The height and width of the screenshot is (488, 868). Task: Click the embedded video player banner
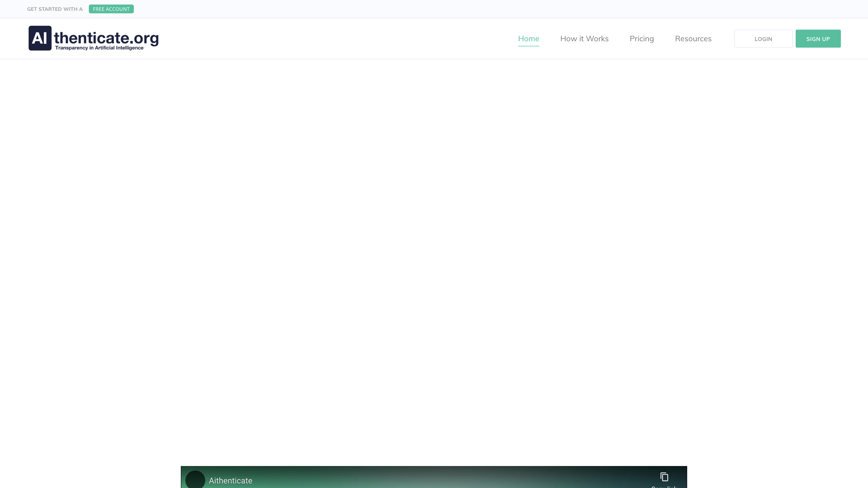(x=434, y=478)
